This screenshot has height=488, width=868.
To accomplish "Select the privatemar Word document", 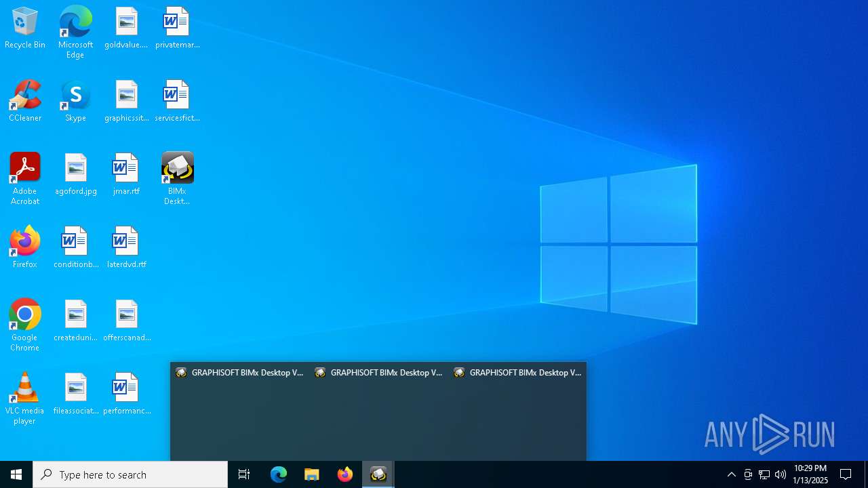I will pos(177,28).
